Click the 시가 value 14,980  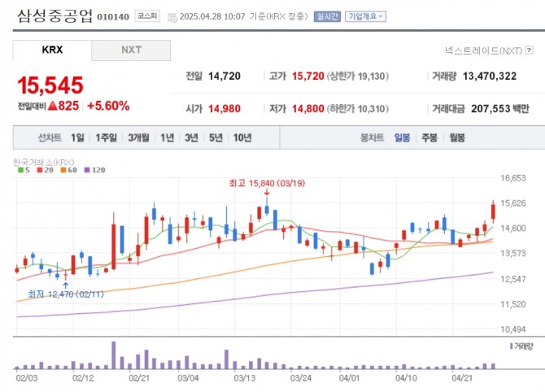(x=225, y=109)
